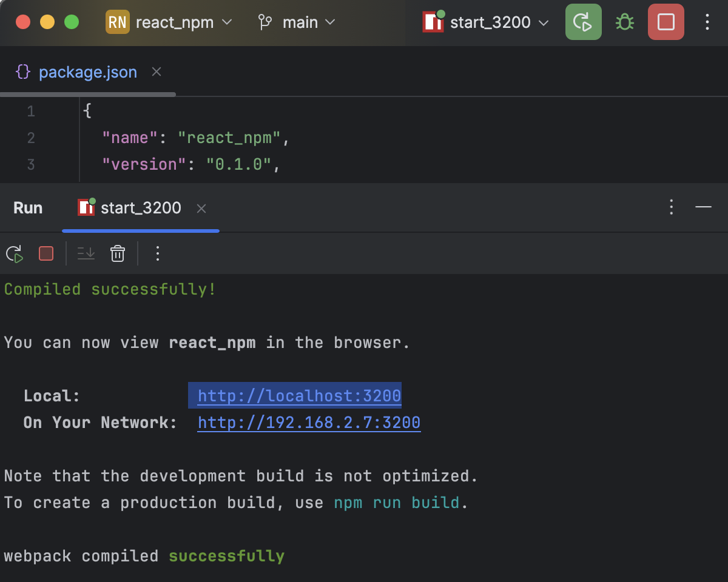728x582 pixels.
Task: Switch to the package.json editor tab
Action: [x=87, y=72]
